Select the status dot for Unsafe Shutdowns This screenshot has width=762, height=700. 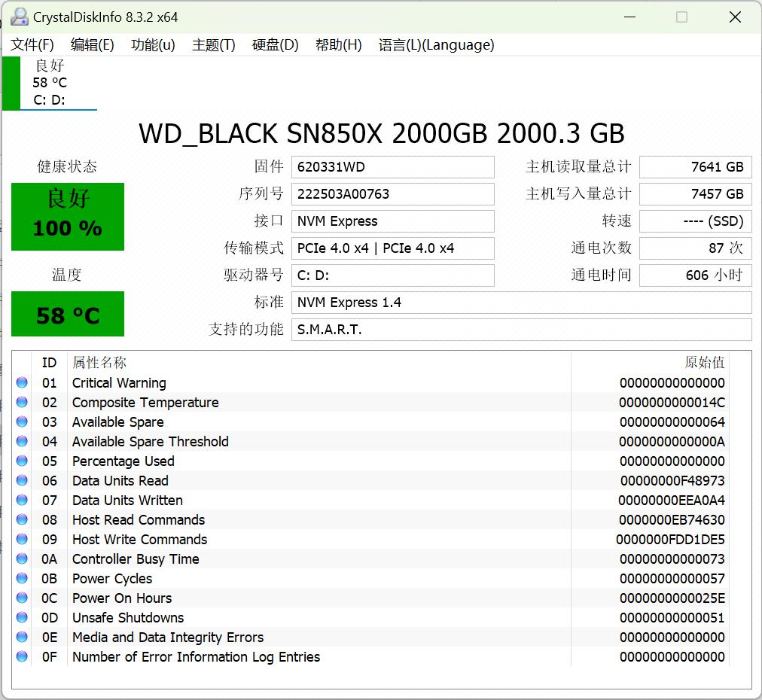(x=22, y=617)
